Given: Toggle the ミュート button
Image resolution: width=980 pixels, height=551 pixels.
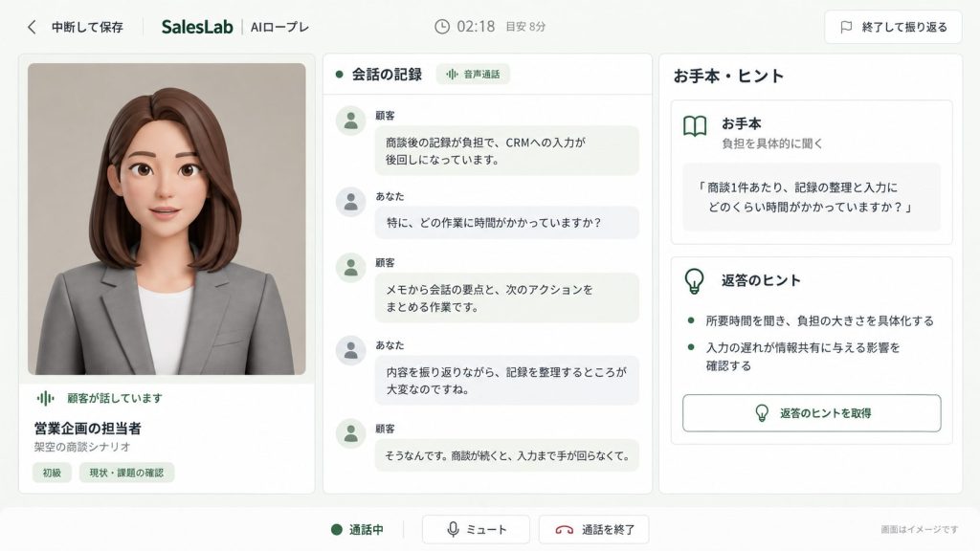Looking at the screenshot, I should coord(476,530).
